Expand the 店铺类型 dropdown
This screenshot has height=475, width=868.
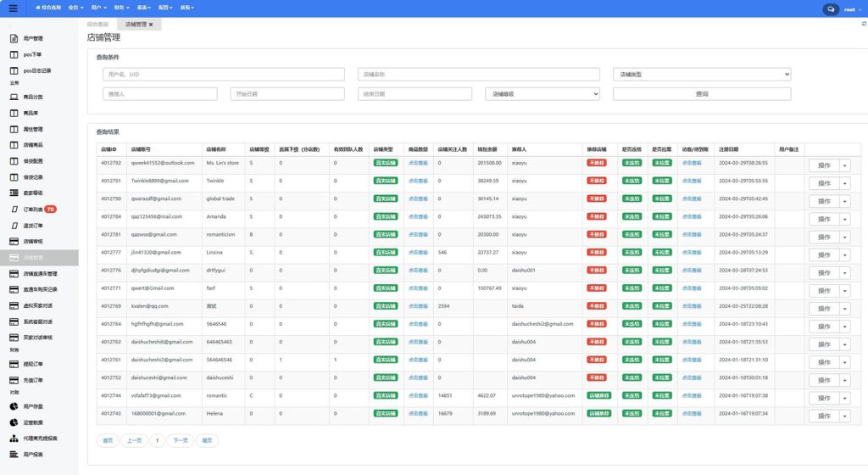(701, 75)
